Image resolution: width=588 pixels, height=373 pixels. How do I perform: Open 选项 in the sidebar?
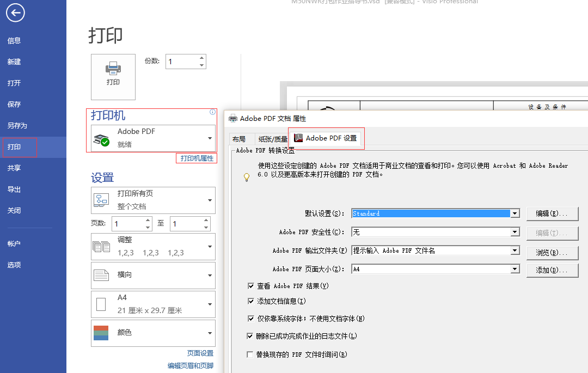pyautogui.click(x=14, y=265)
